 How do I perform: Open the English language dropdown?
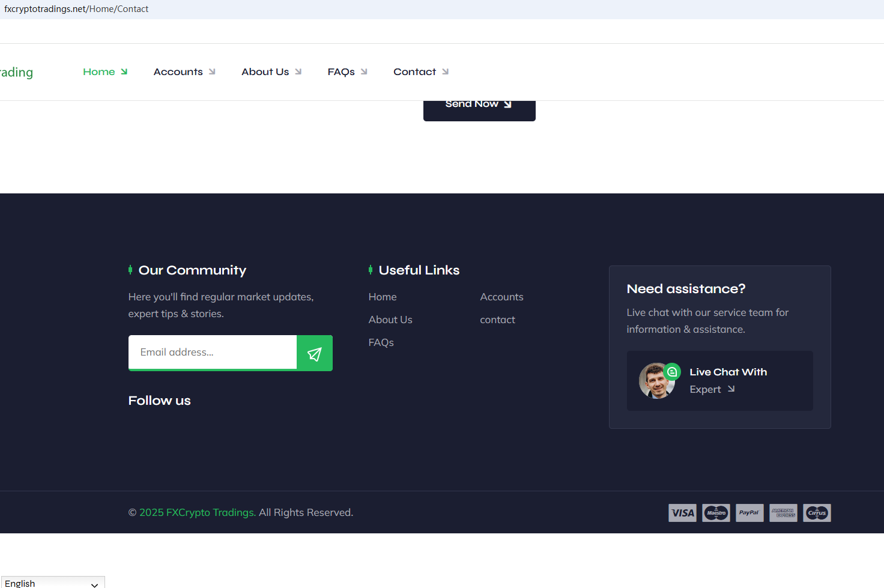coord(52,583)
